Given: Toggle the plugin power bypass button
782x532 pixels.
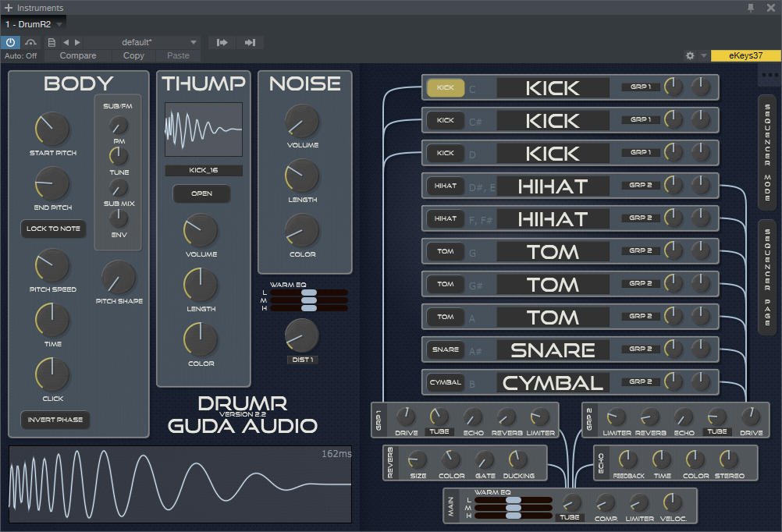Looking at the screenshot, I should pyautogui.click(x=11, y=42).
